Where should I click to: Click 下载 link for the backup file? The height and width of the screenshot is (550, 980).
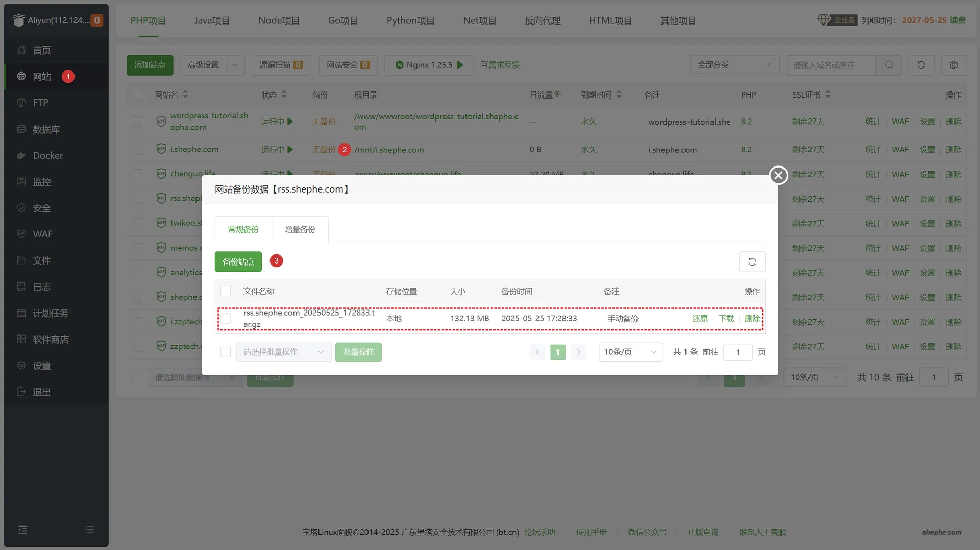(x=726, y=319)
